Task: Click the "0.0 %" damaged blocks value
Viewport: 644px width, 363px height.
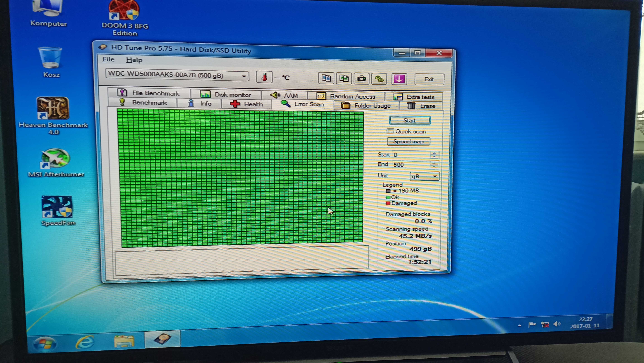Action: click(424, 221)
